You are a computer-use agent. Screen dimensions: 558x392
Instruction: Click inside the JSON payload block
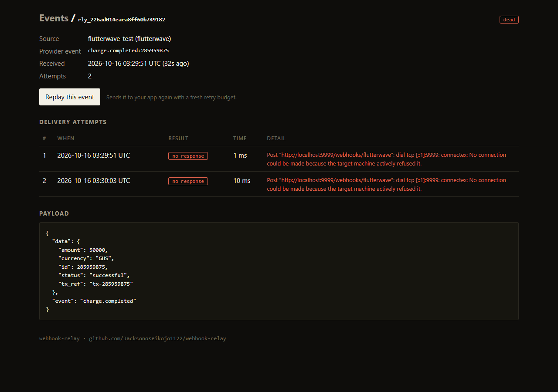(279, 271)
